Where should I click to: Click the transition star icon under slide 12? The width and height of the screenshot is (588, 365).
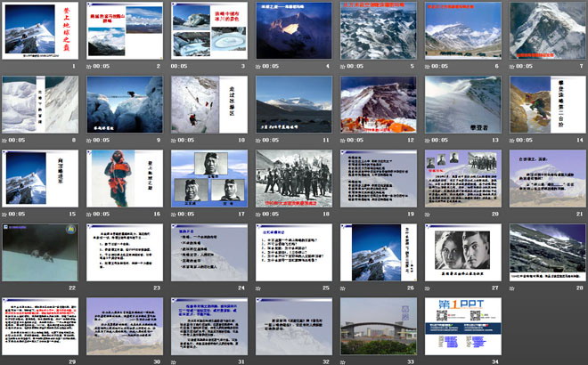pyautogui.click(x=343, y=140)
